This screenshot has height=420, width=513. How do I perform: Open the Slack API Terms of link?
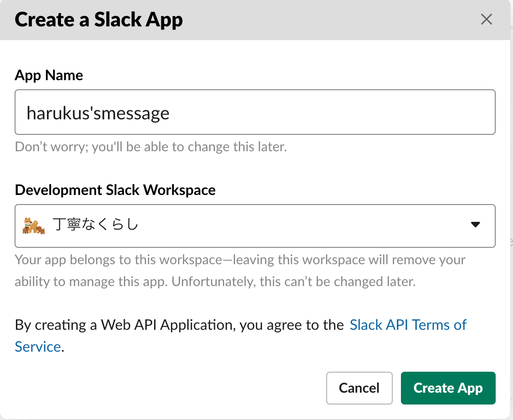[x=408, y=325]
